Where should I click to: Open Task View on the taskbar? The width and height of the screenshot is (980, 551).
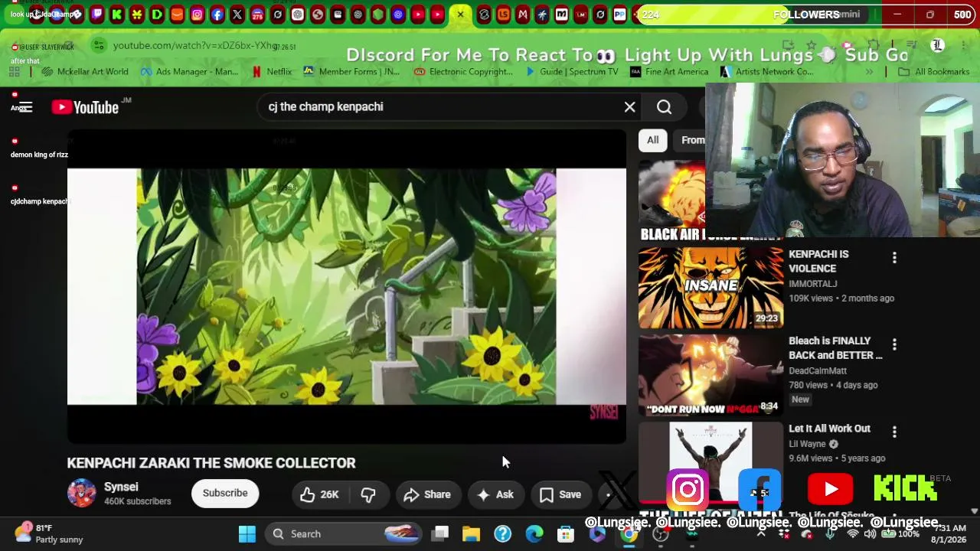[x=439, y=534]
